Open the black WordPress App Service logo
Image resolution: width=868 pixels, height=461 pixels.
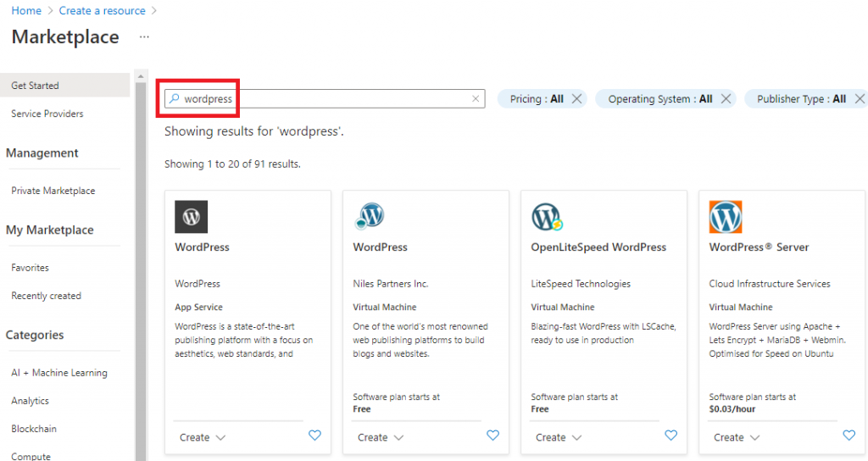click(x=191, y=216)
